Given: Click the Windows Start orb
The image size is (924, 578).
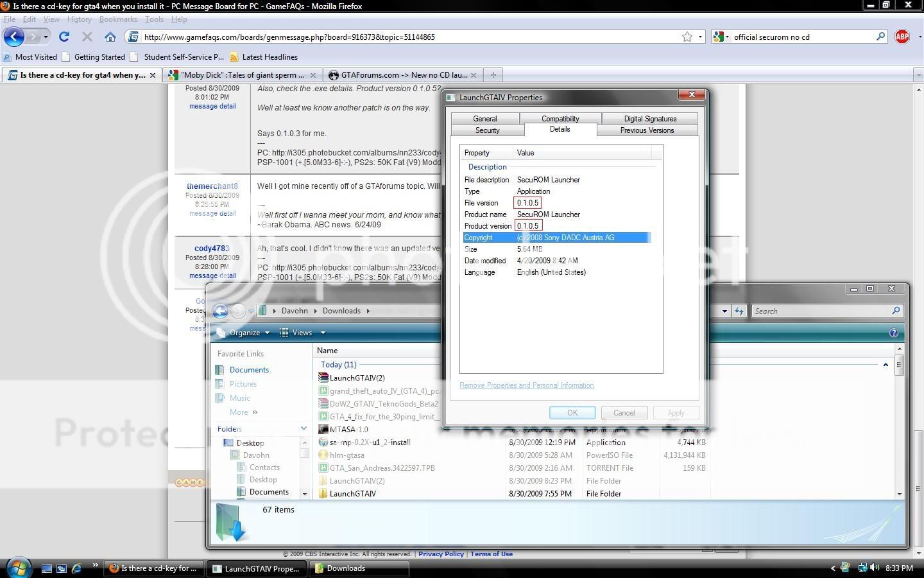Looking at the screenshot, I should coord(18,568).
